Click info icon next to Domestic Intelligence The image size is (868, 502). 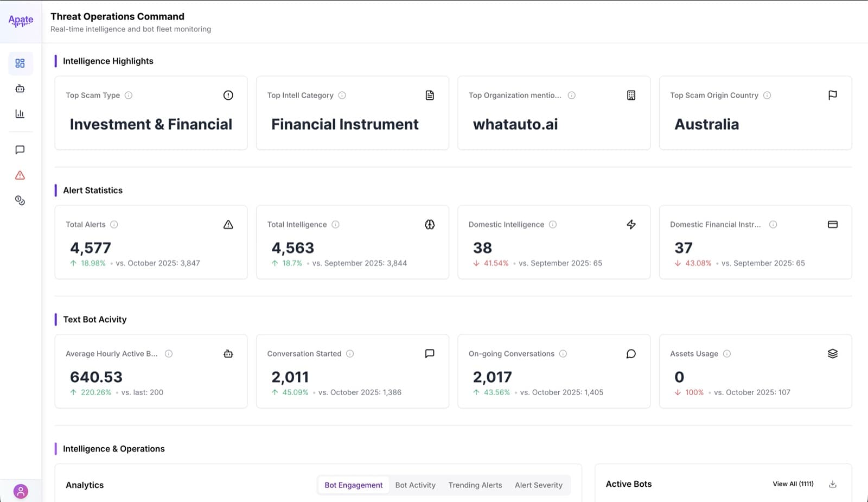point(553,225)
